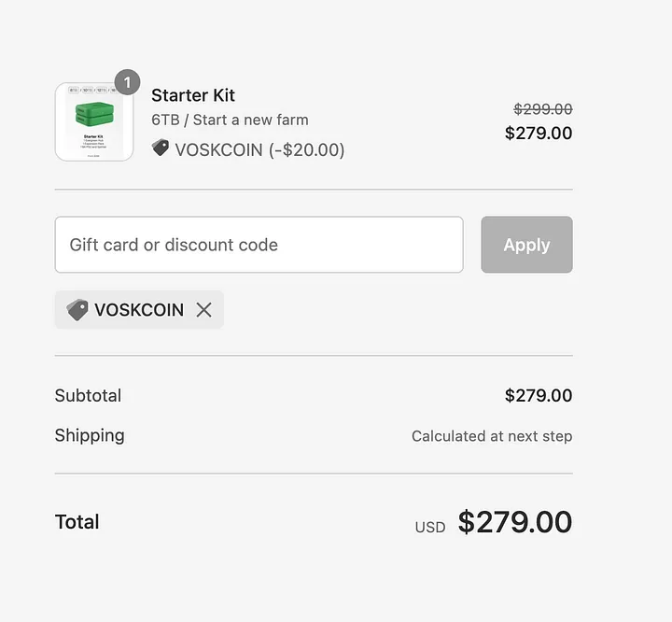672x622 pixels.
Task: Click the Shipping label
Action: [x=90, y=436]
